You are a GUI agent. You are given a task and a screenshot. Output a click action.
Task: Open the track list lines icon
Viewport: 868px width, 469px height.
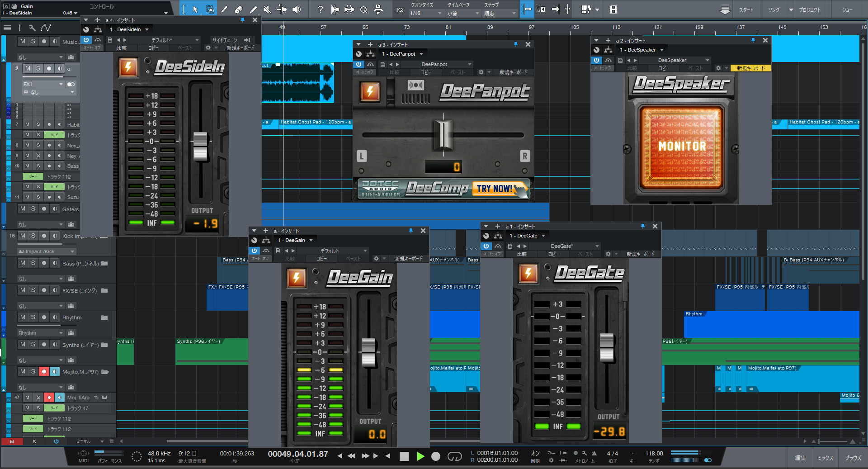coord(7,28)
